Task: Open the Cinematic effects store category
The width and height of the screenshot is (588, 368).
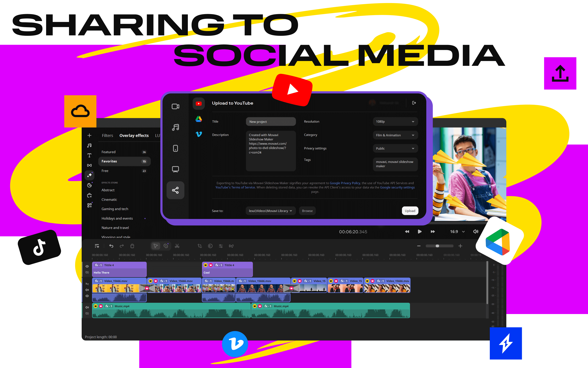Action: pos(109,200)
